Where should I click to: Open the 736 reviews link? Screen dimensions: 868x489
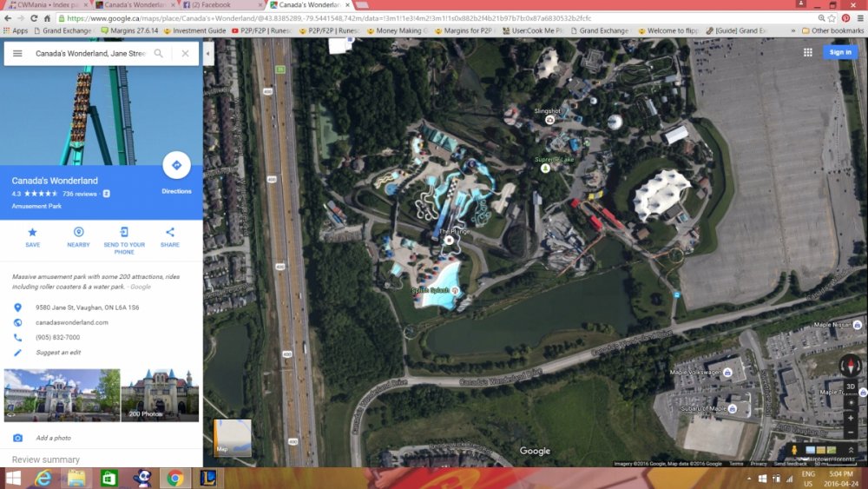pyautogui.click(x=79, y=194)
